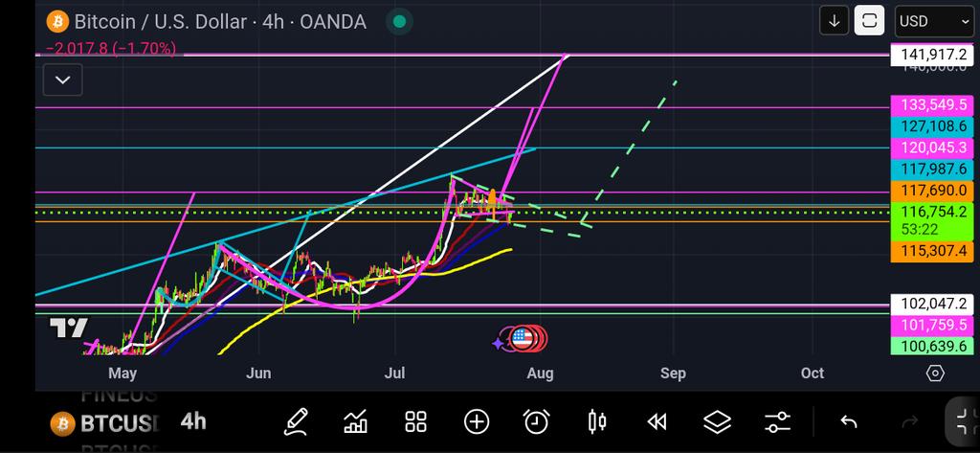Screen dimensions: 980x453
Task: Select the 141,917.2 price label
Action: point(932,55)
